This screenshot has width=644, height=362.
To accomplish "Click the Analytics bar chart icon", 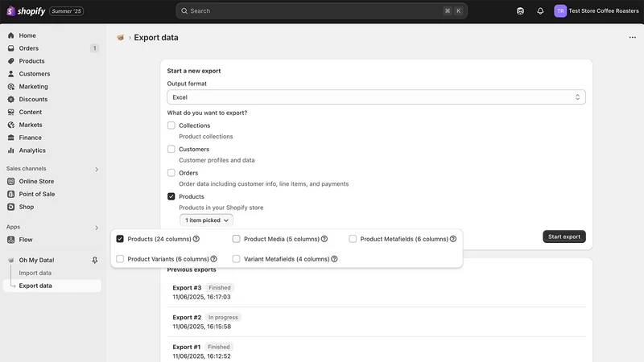I will pos(11,150).
